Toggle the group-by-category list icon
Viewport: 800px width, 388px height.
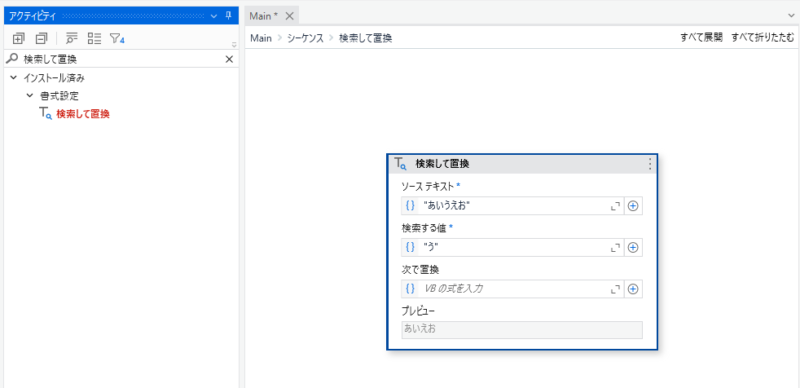(x=94, y=38)
